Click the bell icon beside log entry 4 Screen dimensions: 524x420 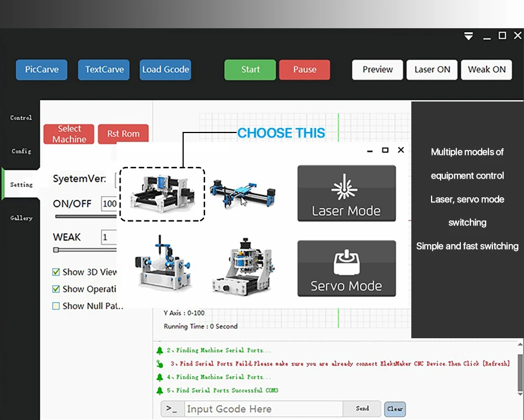(160, 377)
